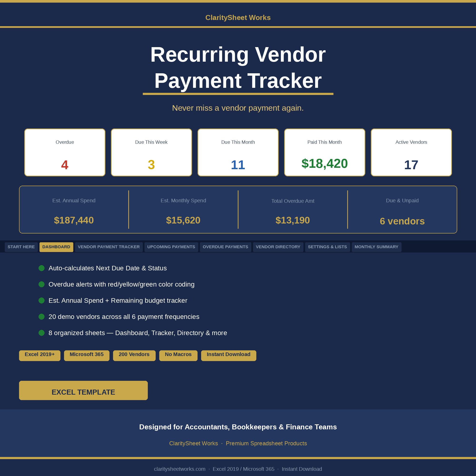Click the Instant Download badge

229,356
